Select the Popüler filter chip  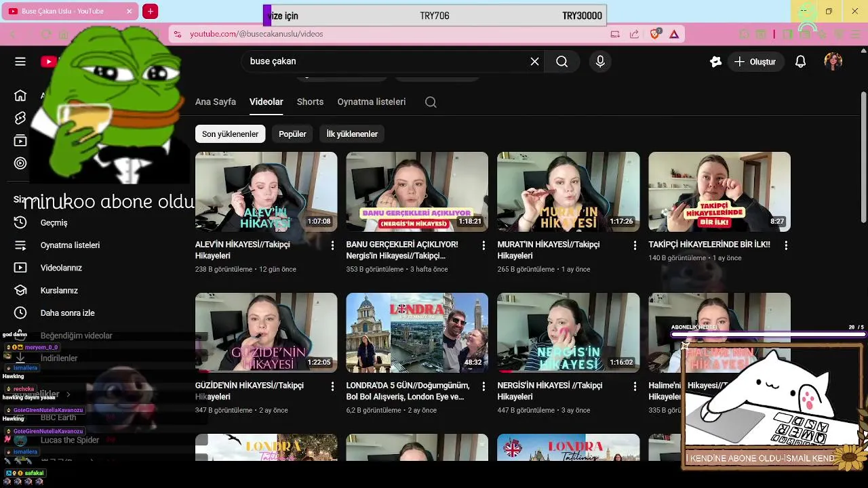[x=292, y=134]
